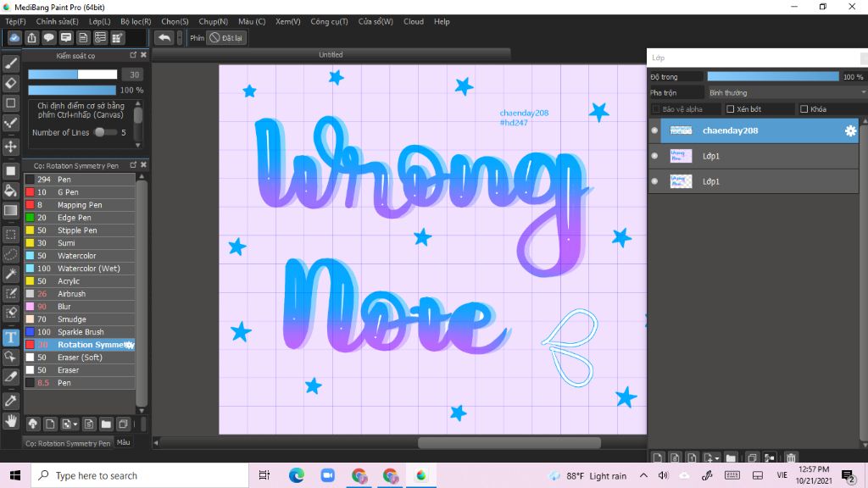
Task: Select the G Pen brush
Action: point(80,192)
